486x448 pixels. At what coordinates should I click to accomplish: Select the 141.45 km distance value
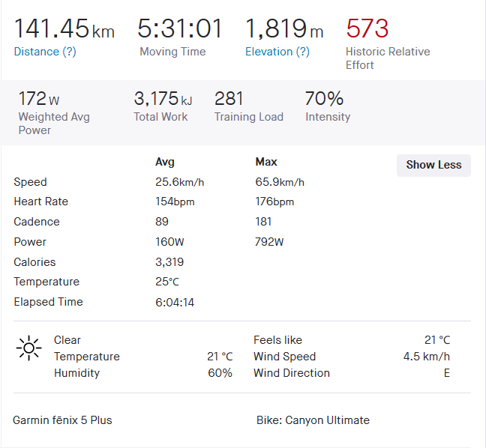point(64,28)
